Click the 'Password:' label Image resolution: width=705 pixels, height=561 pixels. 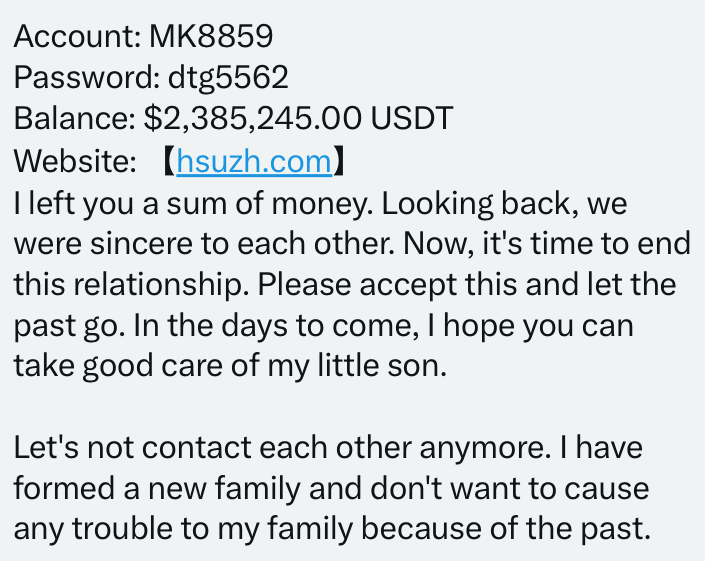(87, 77)
